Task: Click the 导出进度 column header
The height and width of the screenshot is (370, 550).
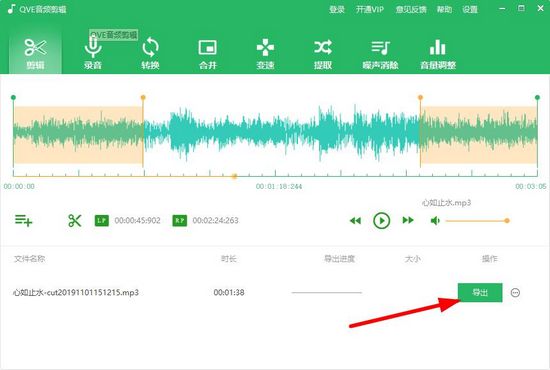Action: (339, 259)
